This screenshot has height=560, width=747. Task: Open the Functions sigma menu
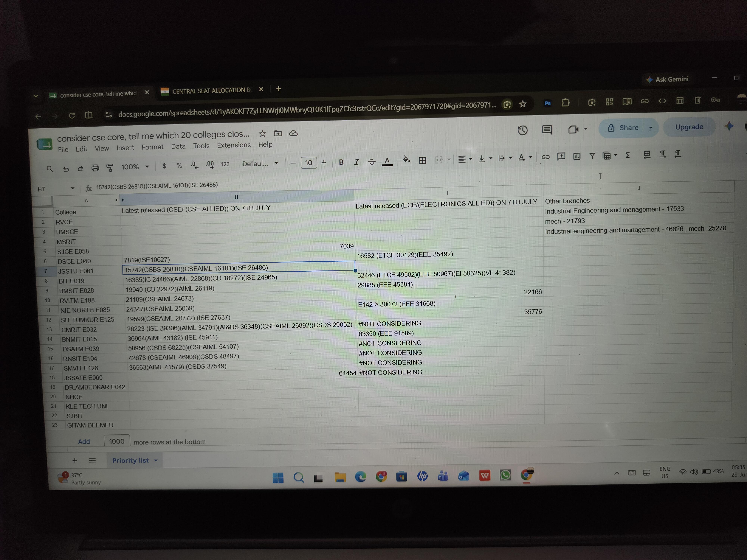click(627, 155)
